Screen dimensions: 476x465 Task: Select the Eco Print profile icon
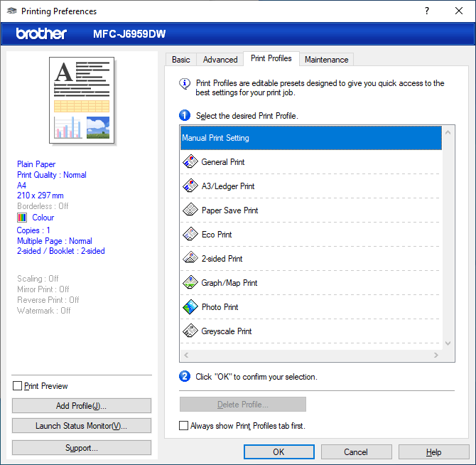[x=190, y=235]
